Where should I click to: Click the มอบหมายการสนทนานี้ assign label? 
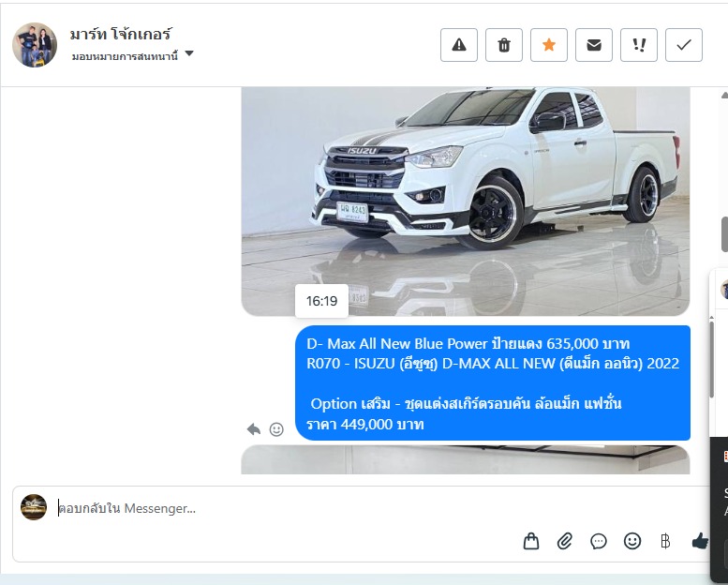click(125, 56)
